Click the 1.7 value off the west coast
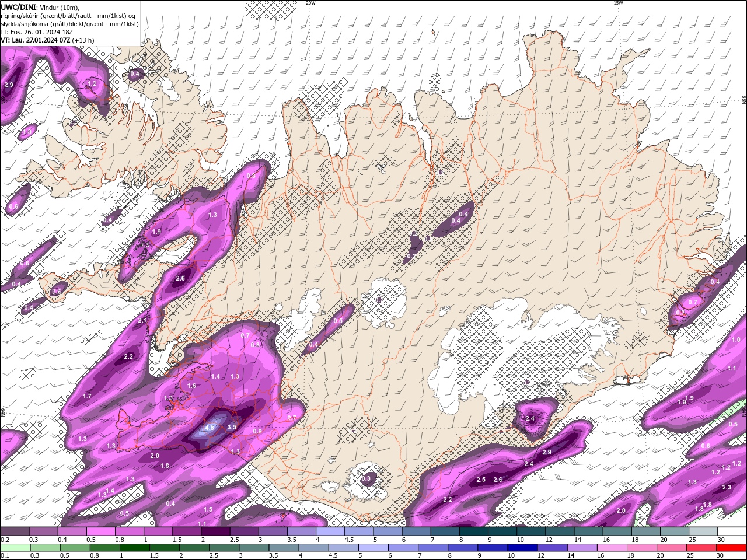 click(x=87, y=396)
